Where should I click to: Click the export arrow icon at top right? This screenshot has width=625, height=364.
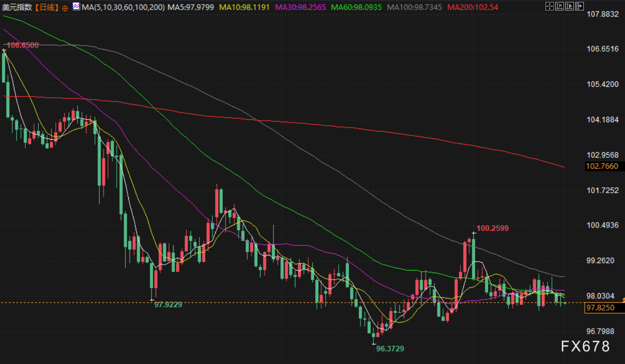579,6
